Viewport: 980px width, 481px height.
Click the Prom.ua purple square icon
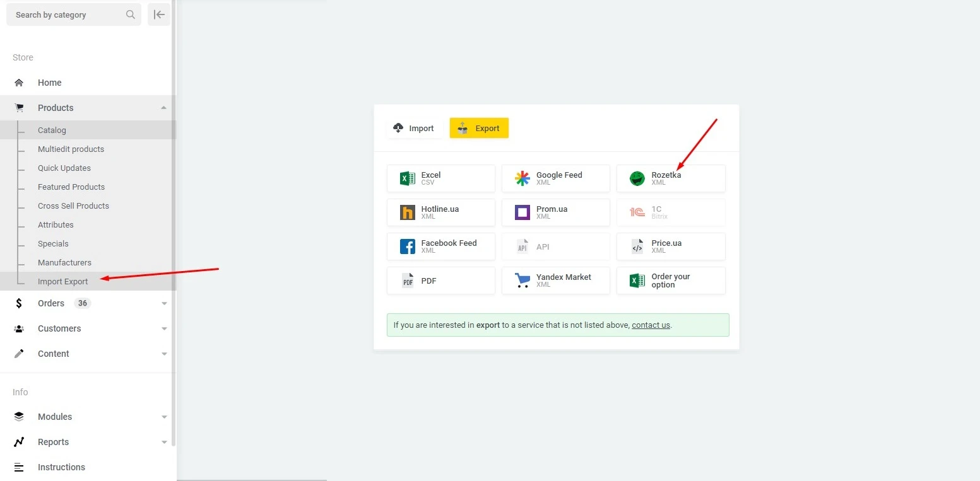pos(522,212)
